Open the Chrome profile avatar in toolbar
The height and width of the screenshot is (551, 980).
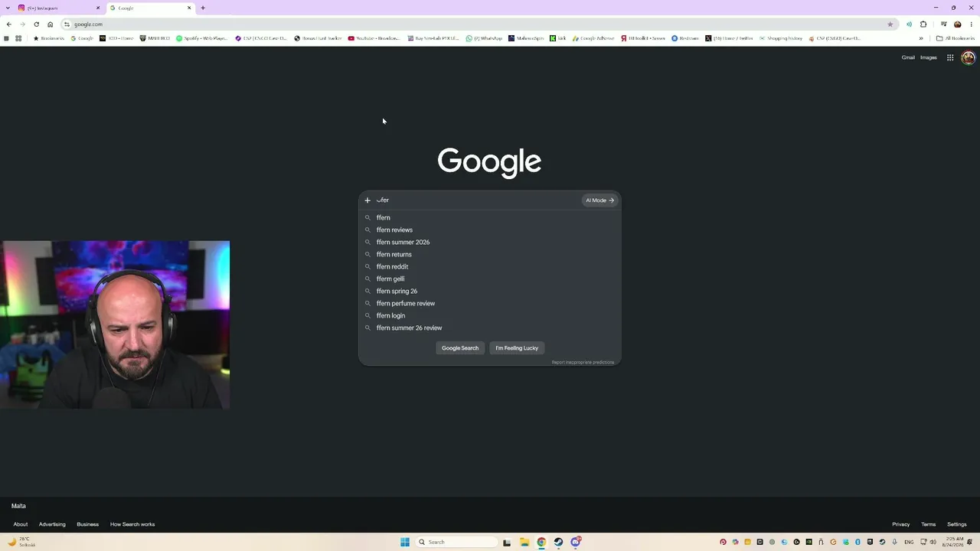point(957,24)
